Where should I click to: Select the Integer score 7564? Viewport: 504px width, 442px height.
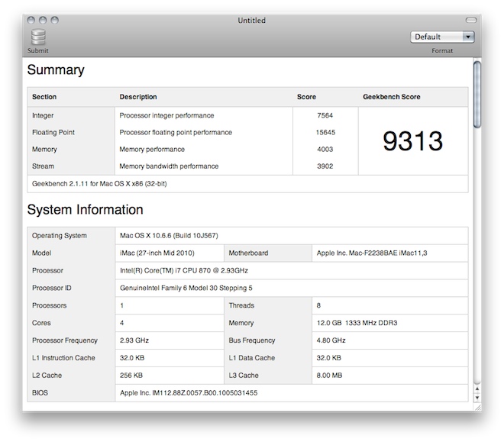pyautogui.click(x=325, y=116)
